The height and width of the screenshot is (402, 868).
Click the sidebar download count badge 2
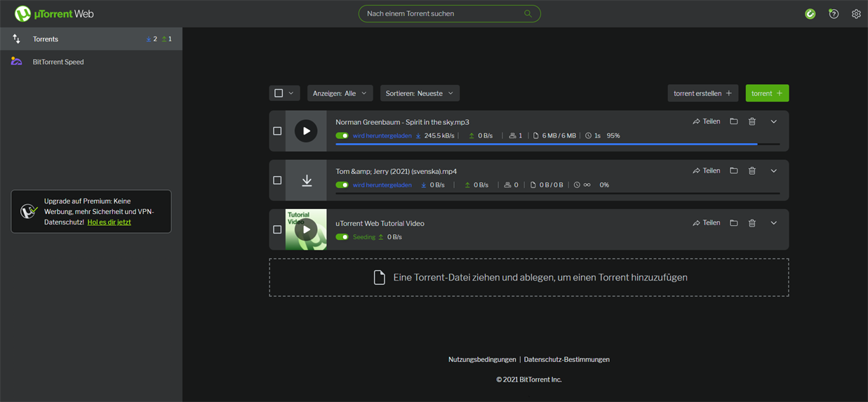(152, 39)
